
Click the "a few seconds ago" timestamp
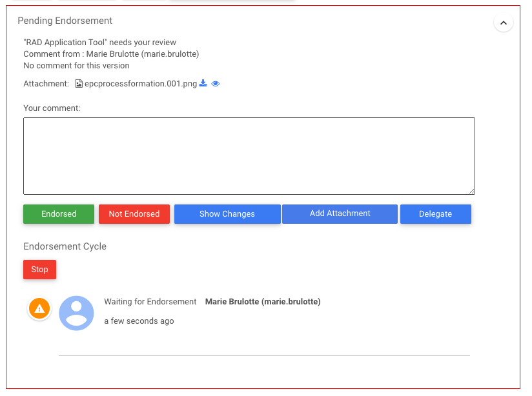(139, 321)
